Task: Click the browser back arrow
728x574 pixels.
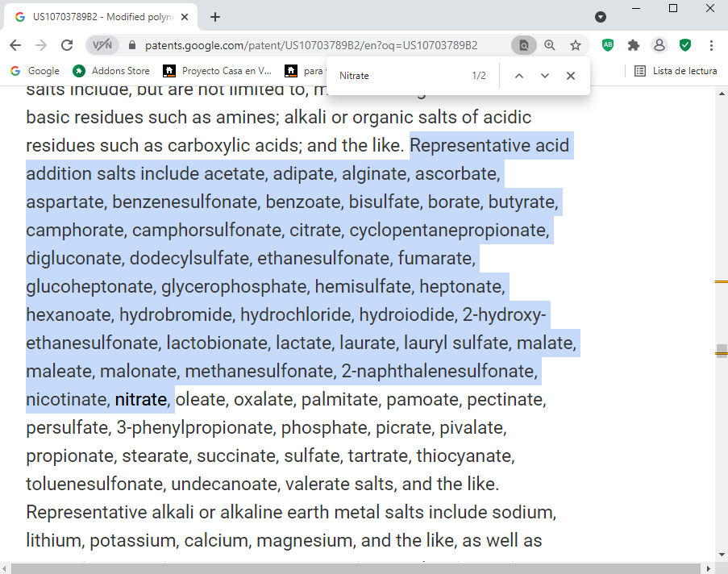Action: 15,45
